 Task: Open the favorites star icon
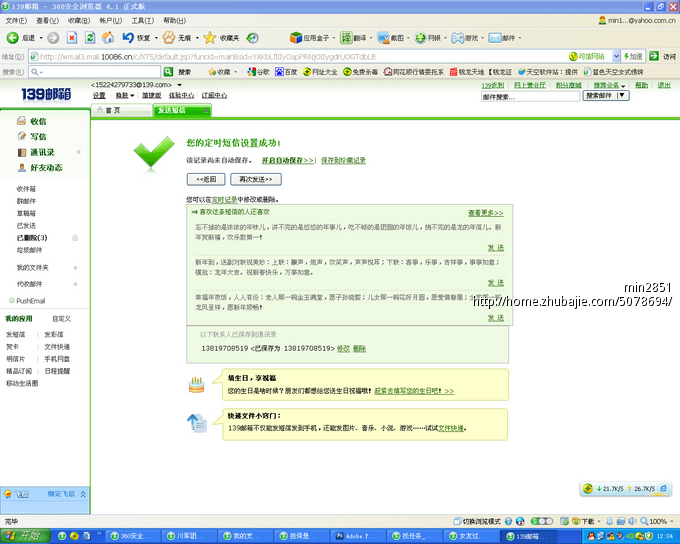click(x=209, y=38)
